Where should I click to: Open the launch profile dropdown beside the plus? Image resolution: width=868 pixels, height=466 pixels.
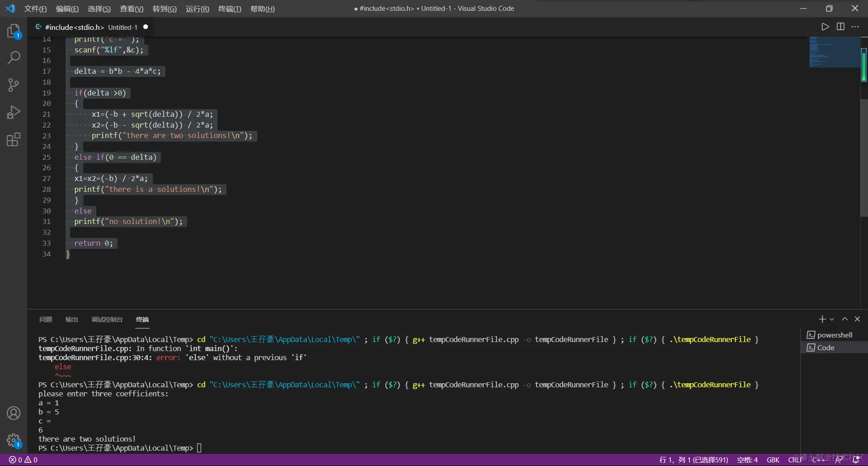click(x=832, y=319)
